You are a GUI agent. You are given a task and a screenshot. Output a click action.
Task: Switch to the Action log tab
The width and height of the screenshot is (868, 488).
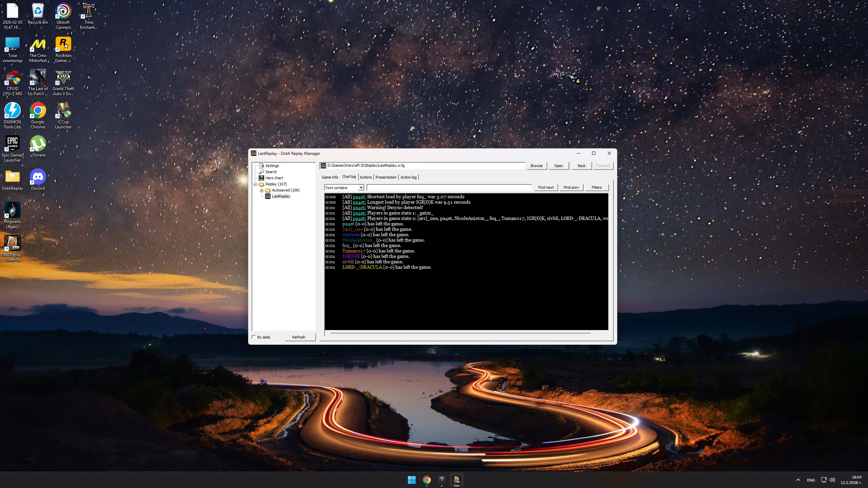click(x=408, y=177)
